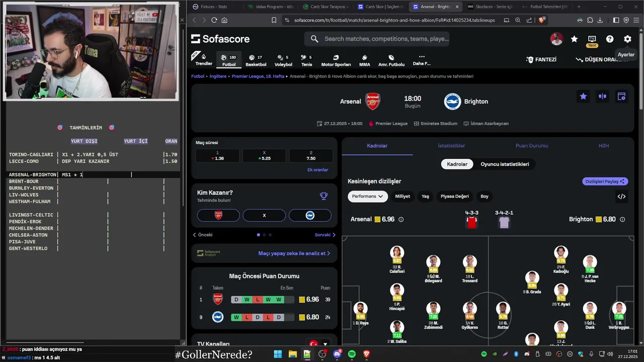Switch to the Puan Durumu tab
This screenshot has height=362, width=644.
[x=532, y=146]
